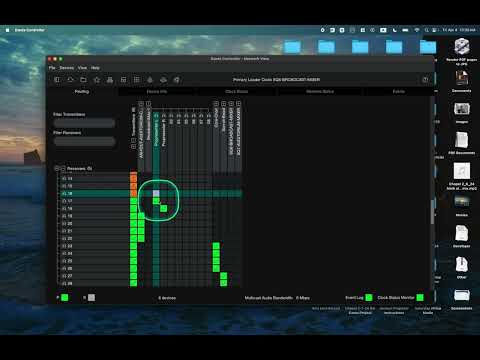Switch to the Clock Status tab
This screenshot has height=360, width=480.
(x=237, y=91)
